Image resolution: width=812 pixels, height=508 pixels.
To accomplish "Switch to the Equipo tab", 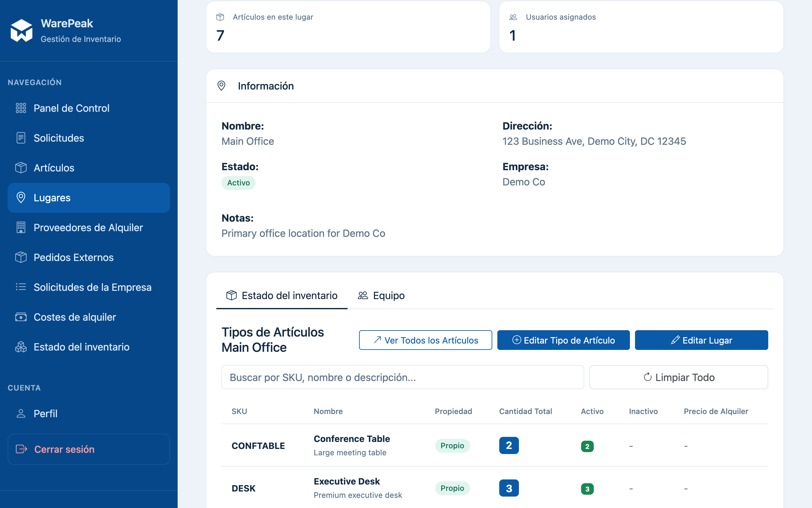I will (381, 295).
